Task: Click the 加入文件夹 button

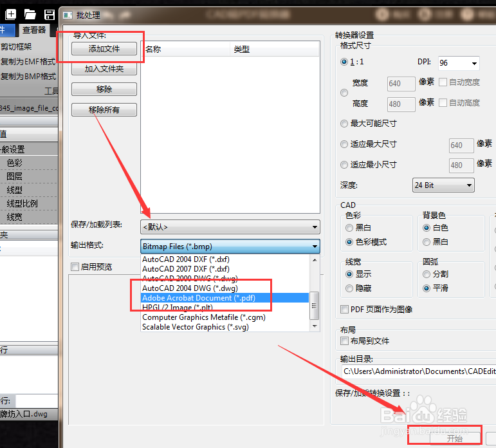Action: pyautogui.click(x=104, y=69)
